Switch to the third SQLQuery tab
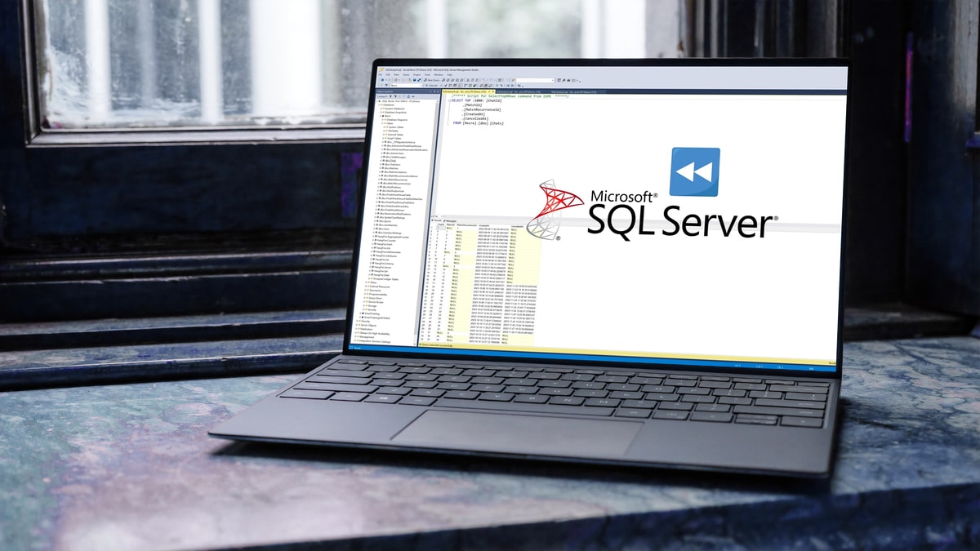Screen dimensions: 980x551 pyautogui.click(x=573, y=92)
